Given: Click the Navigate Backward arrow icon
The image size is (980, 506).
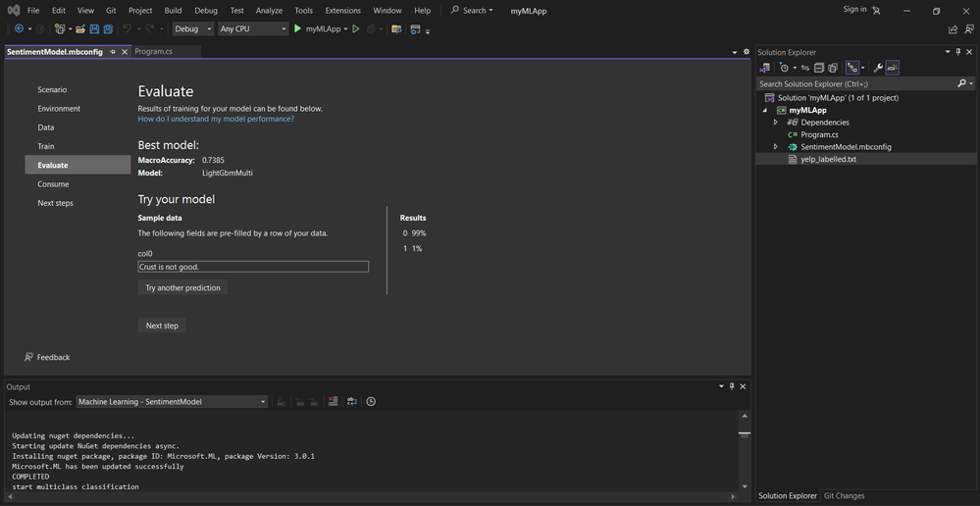Looking at the screenshot, I should click(18, 28).
